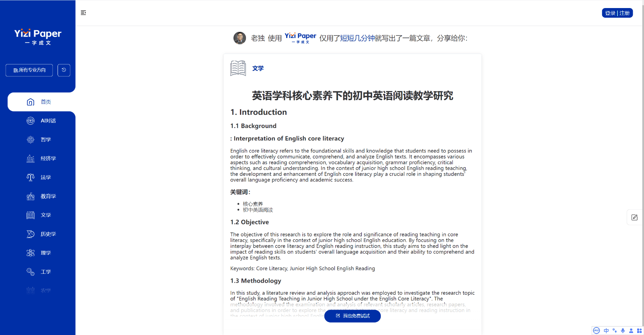Click the 老独 user avatar thumbnail
Viewport: 644px width, 335px height.
point(240,38)
